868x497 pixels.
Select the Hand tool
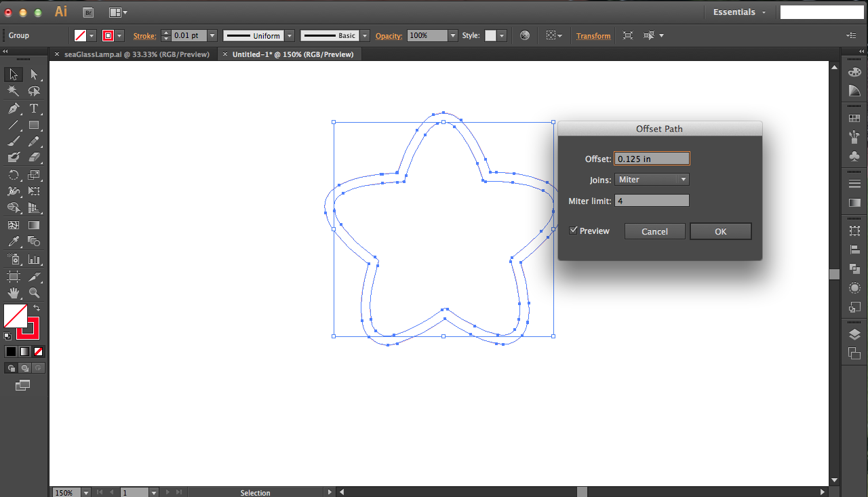point(13,293)
